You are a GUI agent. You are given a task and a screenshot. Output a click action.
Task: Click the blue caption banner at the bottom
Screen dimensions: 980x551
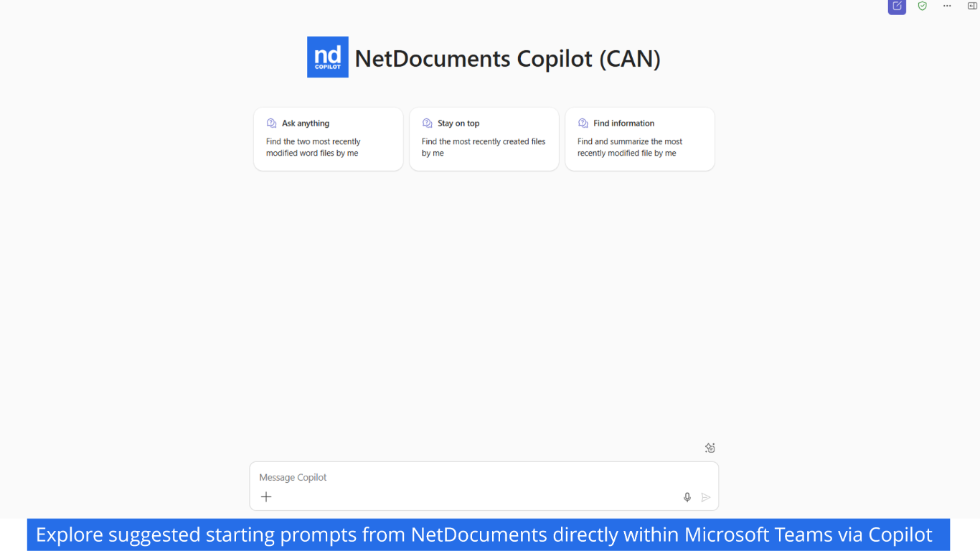[489, 534]
